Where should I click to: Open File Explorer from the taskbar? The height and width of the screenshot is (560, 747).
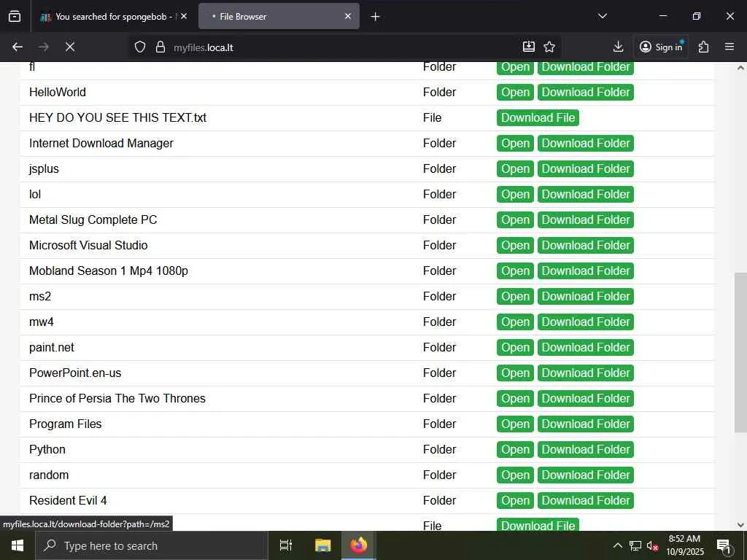[x=322, y=545]
